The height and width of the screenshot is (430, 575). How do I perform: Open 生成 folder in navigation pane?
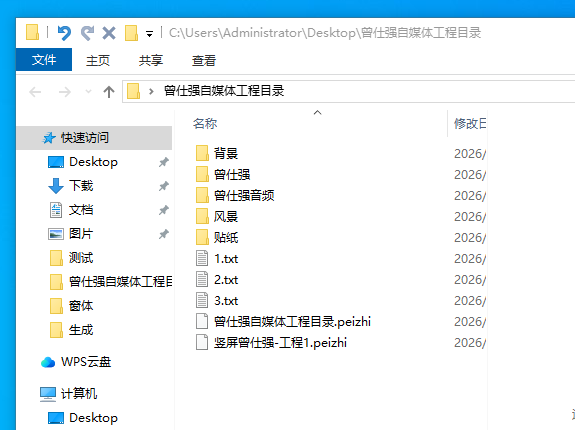(81, 330)
